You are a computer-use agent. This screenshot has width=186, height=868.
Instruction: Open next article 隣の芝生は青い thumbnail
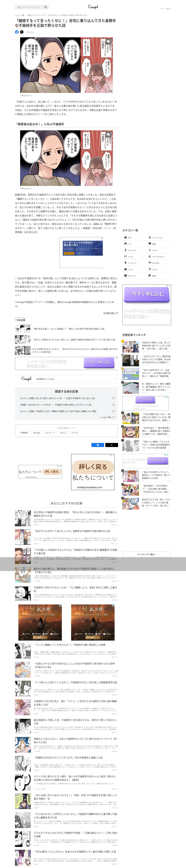23,329
